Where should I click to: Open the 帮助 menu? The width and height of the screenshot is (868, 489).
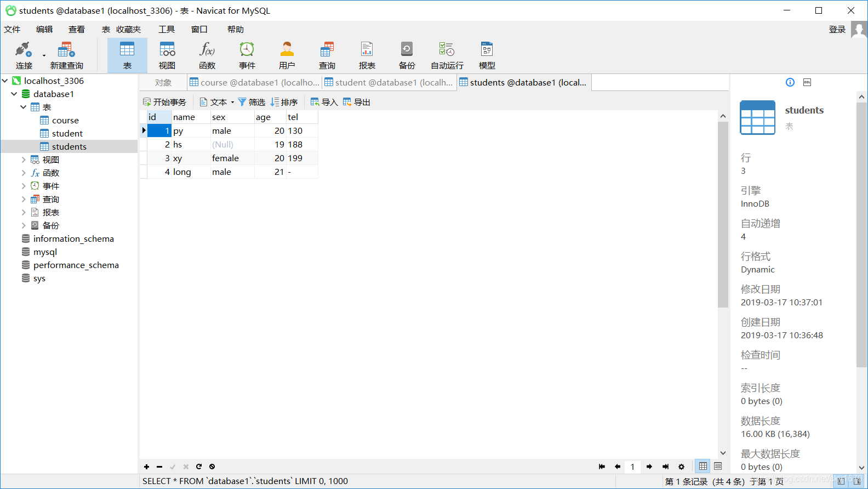tap(236, 30)
